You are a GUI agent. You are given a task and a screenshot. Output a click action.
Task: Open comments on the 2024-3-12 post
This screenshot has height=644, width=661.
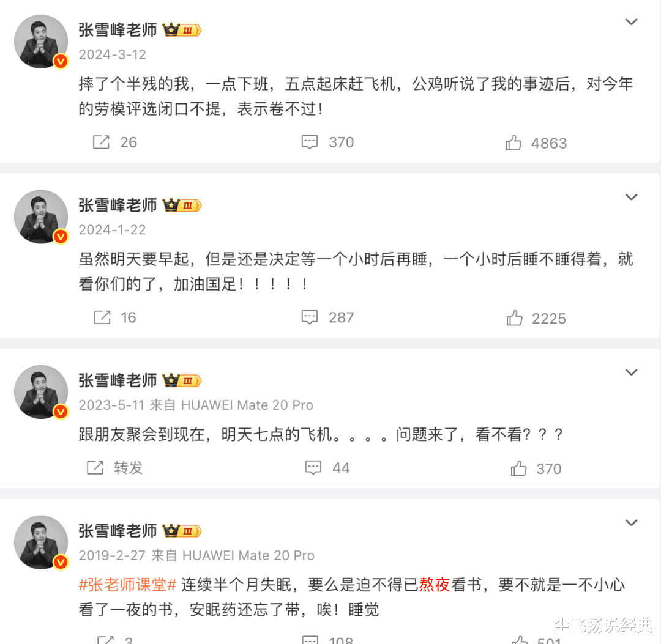310,142
